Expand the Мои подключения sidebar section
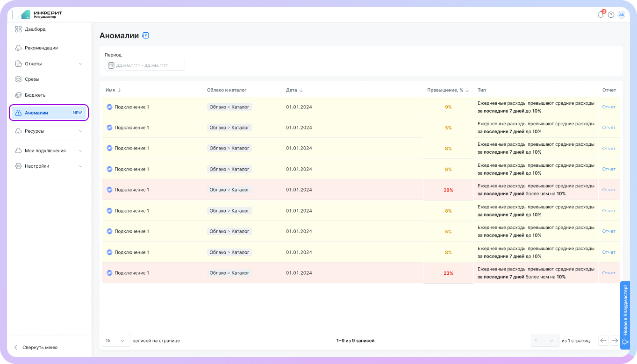This screenshot has width=637, height=364. click(80, 151)
